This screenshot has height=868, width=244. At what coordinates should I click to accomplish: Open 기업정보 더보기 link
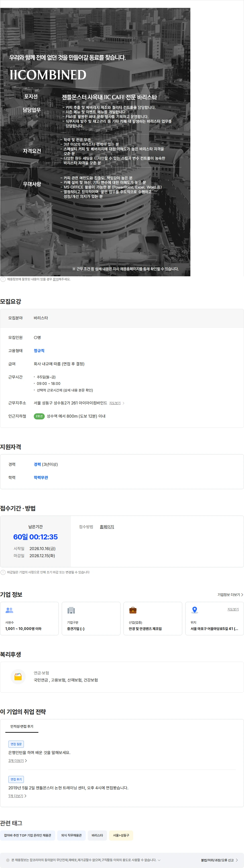coord(230,595)
